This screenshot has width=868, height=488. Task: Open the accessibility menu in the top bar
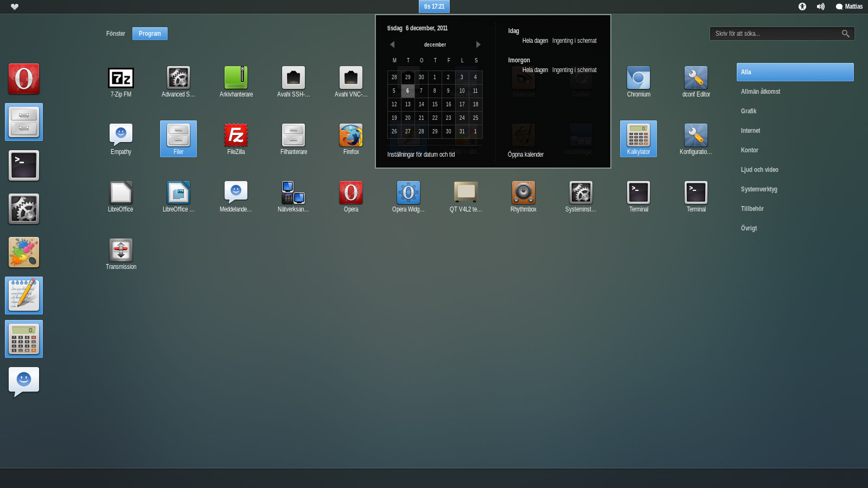coord(802,7)
